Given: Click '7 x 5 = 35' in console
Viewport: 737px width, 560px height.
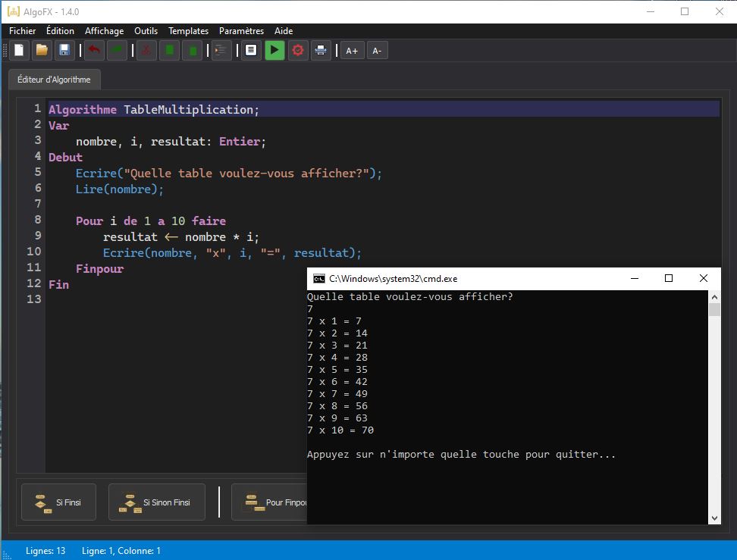Looking at the screenshot, I should click(x=337, y=370).
